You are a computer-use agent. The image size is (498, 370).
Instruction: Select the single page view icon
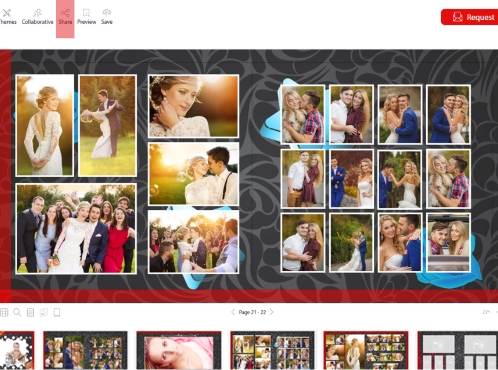point(30,312)
